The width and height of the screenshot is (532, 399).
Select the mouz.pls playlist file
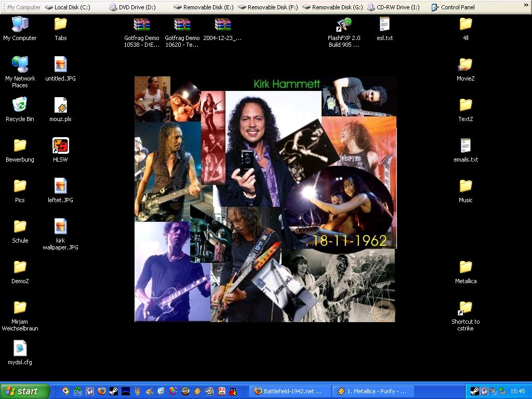tap(60, 109)
